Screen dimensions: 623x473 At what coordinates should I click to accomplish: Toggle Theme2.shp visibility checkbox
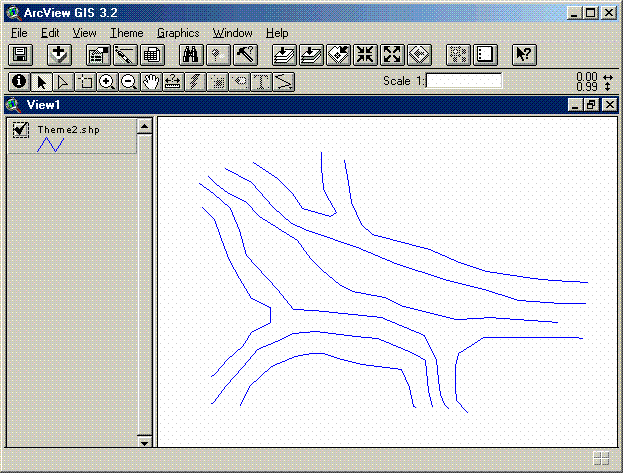coord(21,130)
